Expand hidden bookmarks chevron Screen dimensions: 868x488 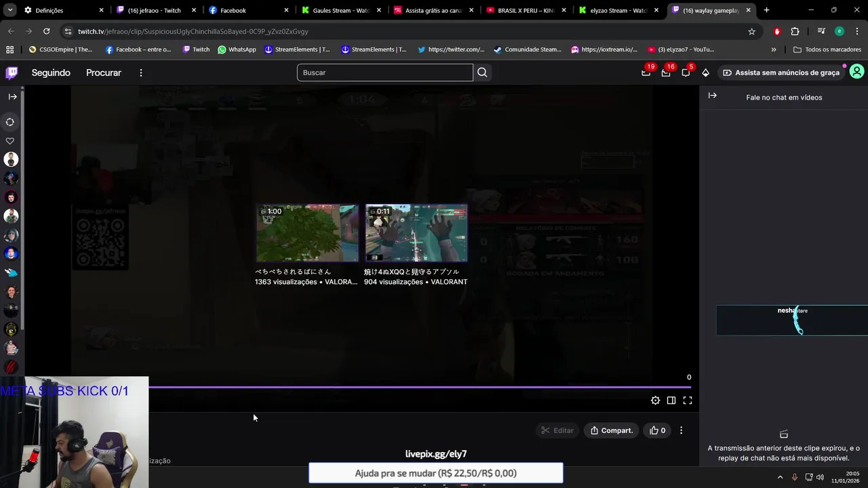click(x=774, y=49)
